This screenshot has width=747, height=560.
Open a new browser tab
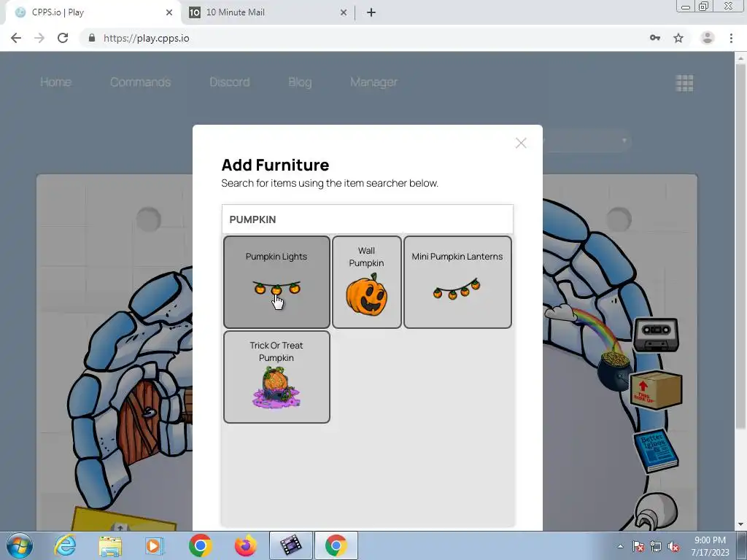point(371,13)
